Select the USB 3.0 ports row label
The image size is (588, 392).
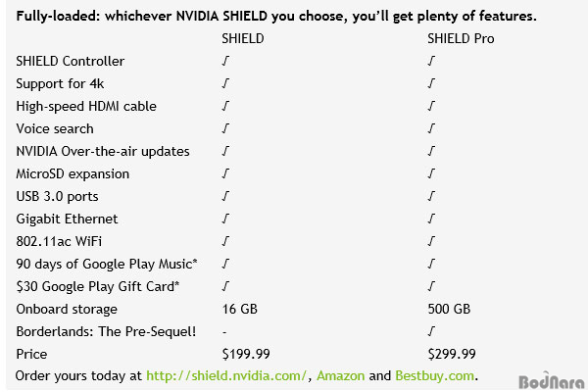(x=57, y=197)
